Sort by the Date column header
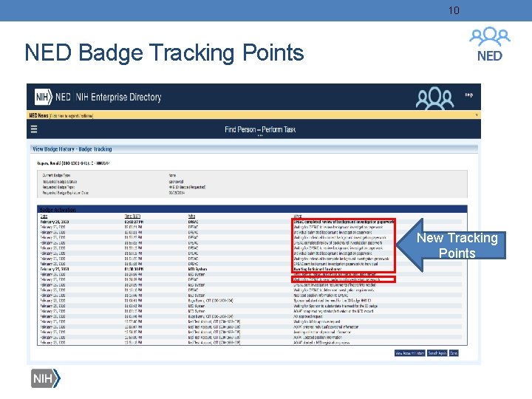This screenshot has height=399, width=532. [44, 216]
